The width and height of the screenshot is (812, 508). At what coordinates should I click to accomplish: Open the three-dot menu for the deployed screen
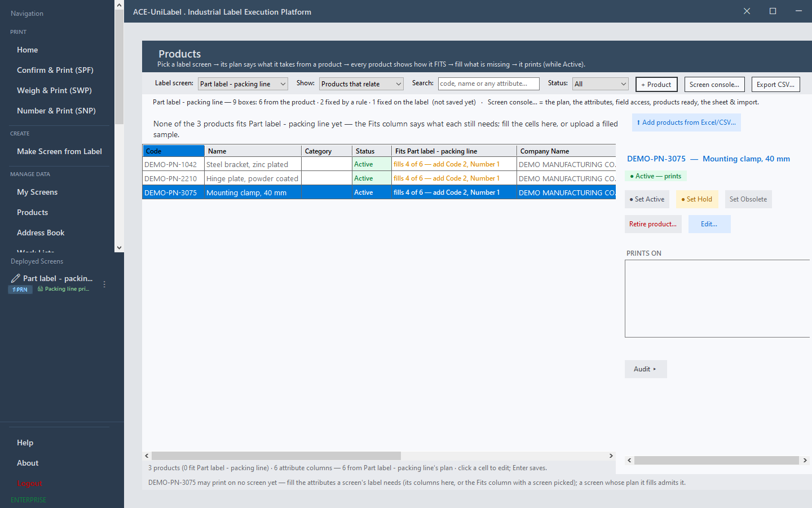pos(104,284)
